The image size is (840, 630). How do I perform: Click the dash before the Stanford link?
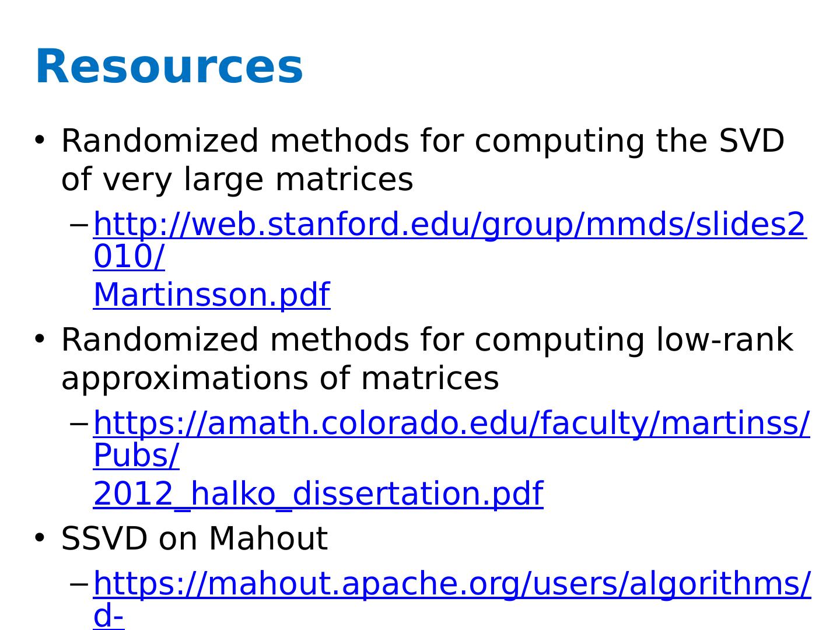79,225
